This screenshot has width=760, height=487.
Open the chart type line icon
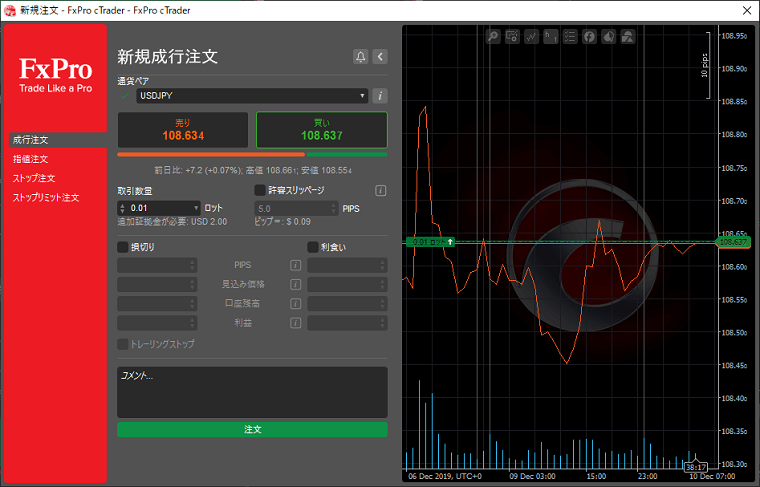coord(532,37)
